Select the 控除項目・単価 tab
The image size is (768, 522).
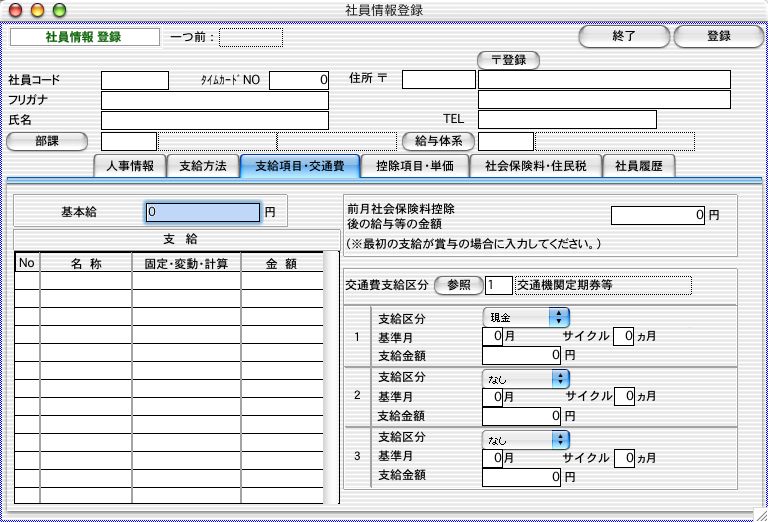click(x=414, y=167)
